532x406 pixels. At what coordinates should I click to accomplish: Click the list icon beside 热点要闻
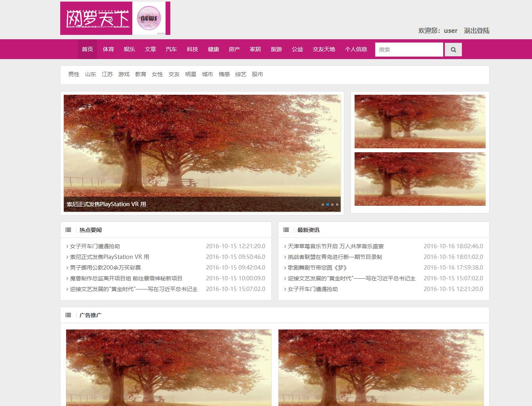pos(68,229)
